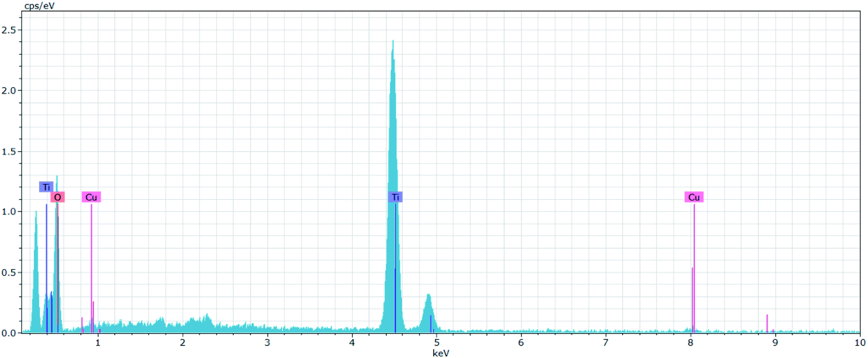Select the 2 keV tick label on the x-axis

[183, 342]
